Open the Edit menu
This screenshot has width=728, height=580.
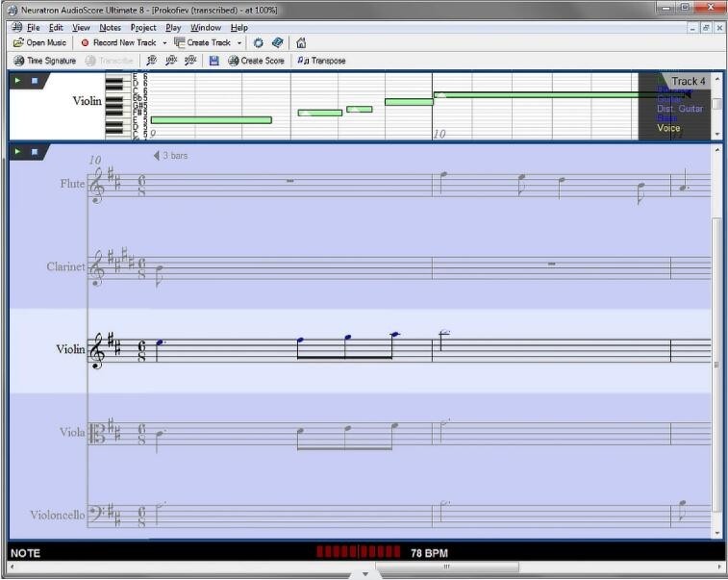[x=56, y=28]
